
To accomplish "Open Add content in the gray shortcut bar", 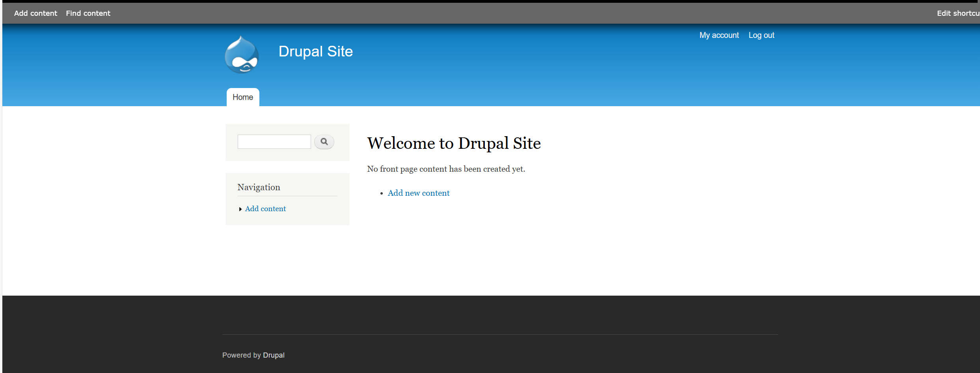I will click(x=35, y=13).
